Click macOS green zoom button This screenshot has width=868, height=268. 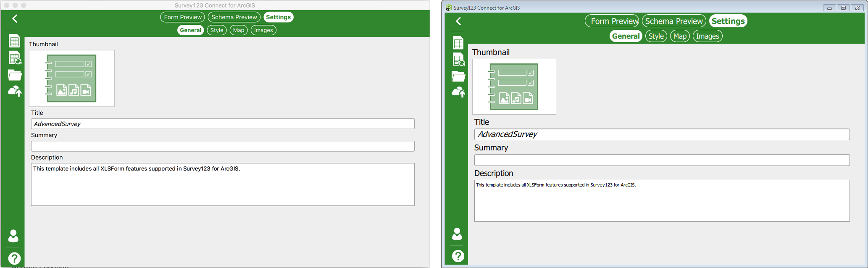coord(24,5)
